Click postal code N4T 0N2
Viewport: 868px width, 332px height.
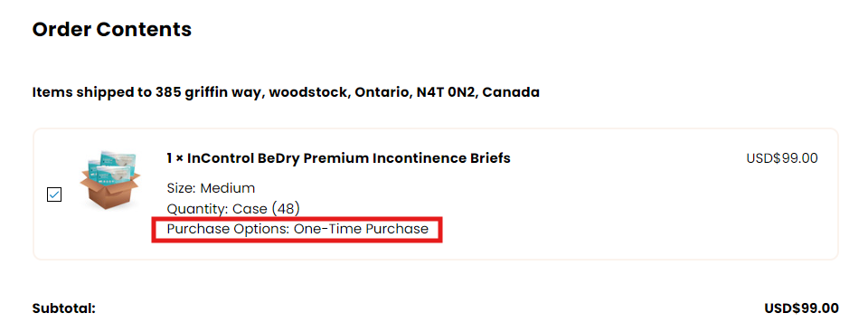(447, 92)
